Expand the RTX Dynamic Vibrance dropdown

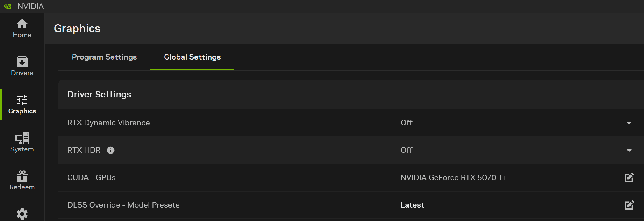coord(629,123)
